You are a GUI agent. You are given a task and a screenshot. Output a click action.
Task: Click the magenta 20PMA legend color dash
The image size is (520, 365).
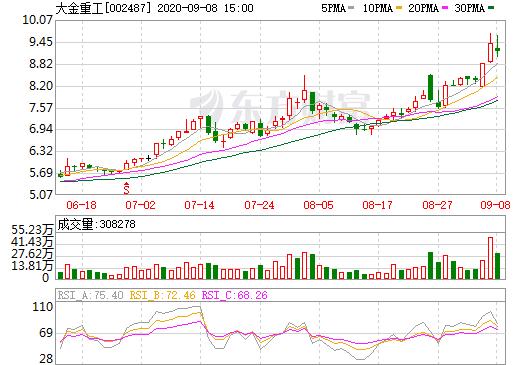[445, 8]
